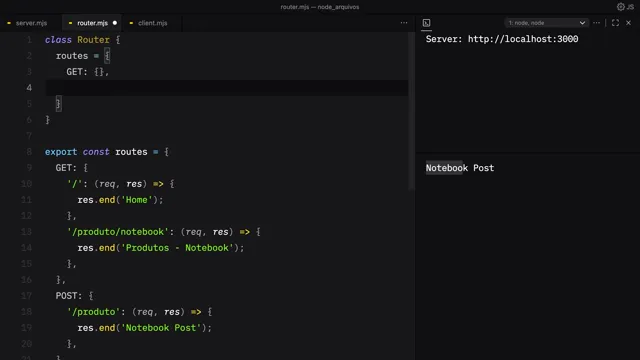Screen dimensions: 640x360
Task: Click line number 8 in gutter
Action: [29, 152]
